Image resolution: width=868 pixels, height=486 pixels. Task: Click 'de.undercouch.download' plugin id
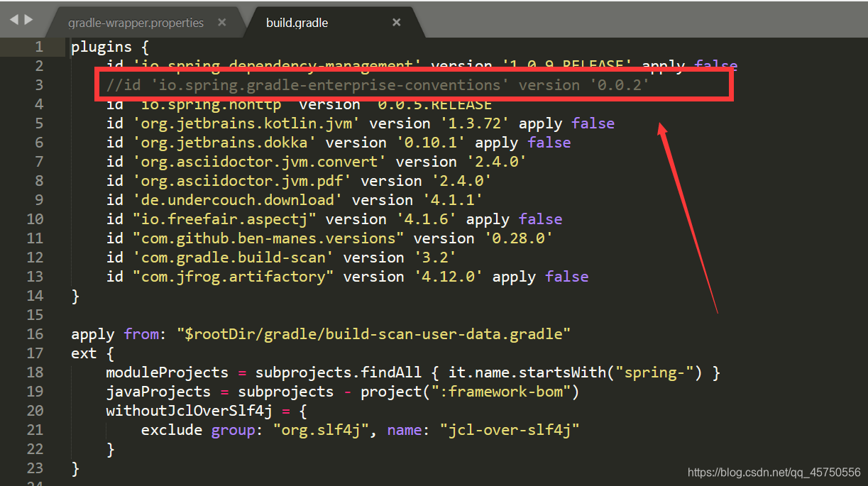(x=238, y=200)
